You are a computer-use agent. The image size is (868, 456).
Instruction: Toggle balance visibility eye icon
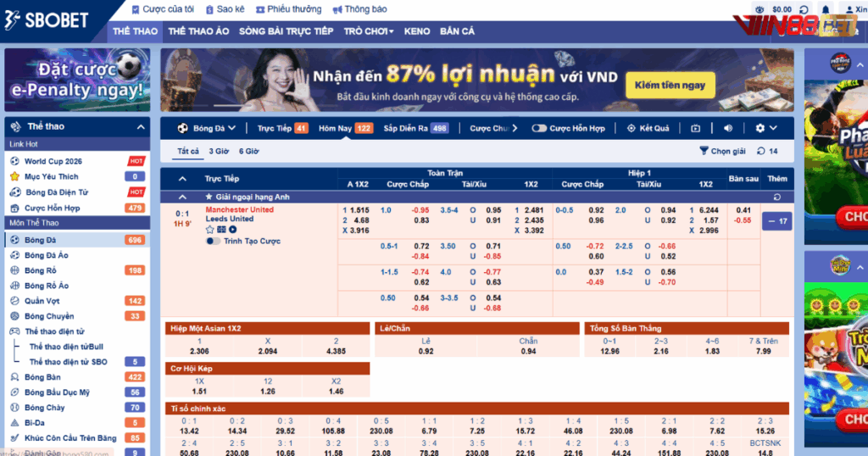(x=760, y=9)
